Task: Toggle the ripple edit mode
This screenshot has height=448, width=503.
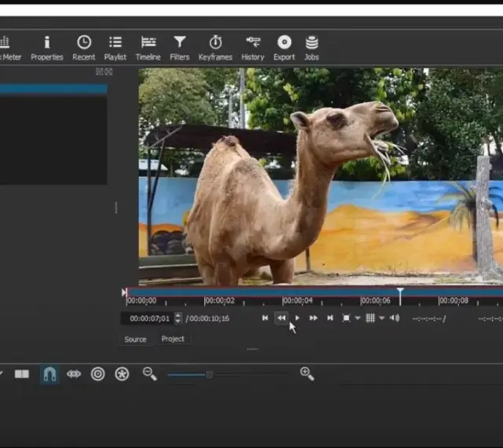Action: point(97,374)
